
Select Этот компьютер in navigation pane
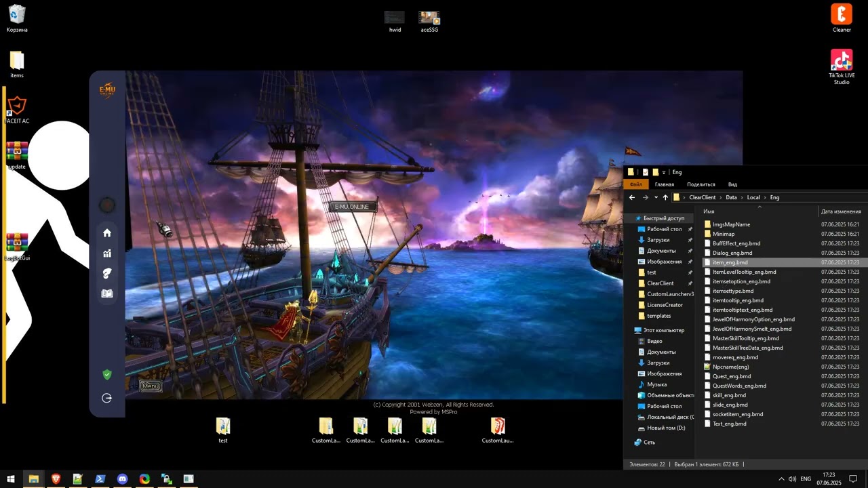point(664,330)
